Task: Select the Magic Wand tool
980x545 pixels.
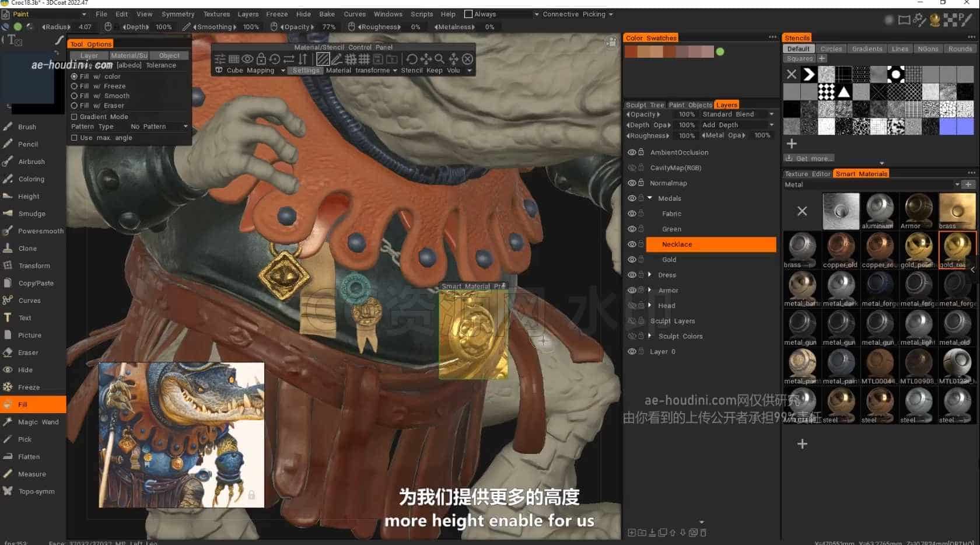Action: coord(37,422)
